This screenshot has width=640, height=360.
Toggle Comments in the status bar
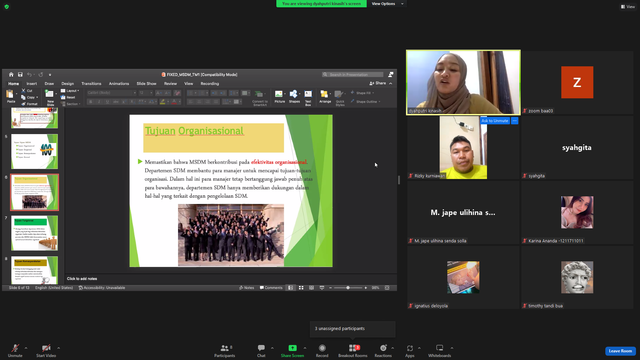click(x=271, y=288)
